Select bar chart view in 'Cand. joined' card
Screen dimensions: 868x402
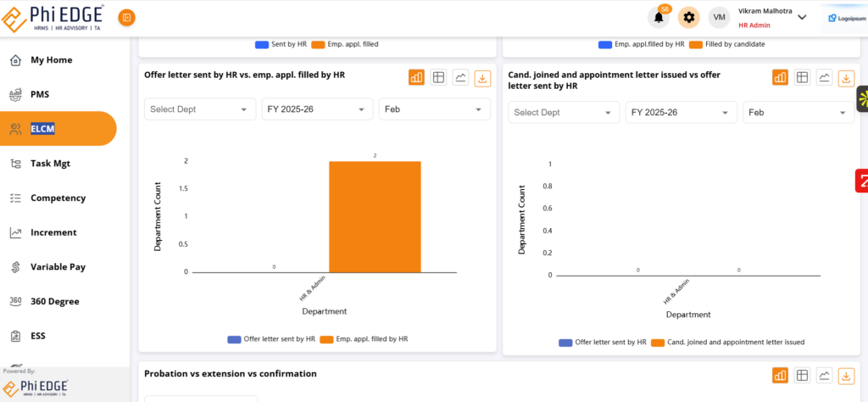780,78
